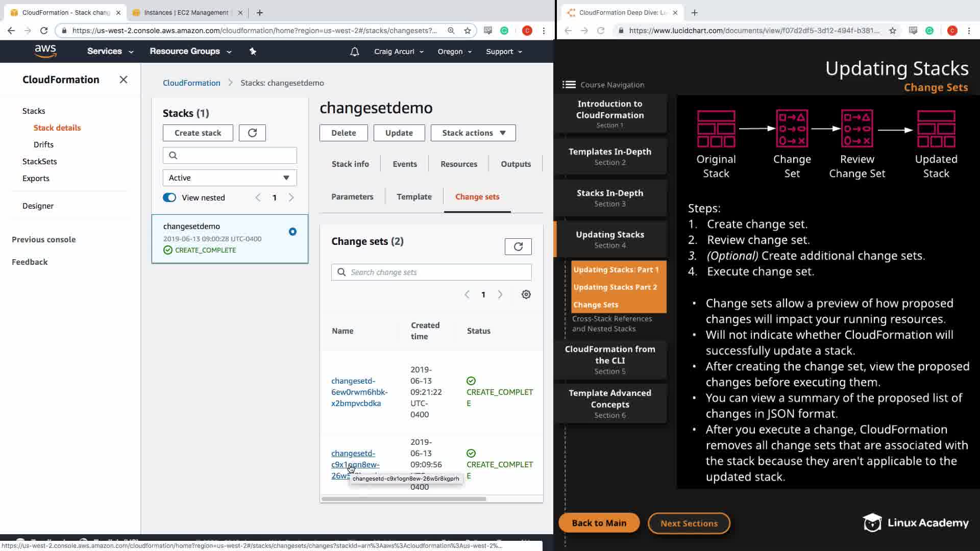Viewport: 980px width, 551px height.
Task: Open change sets preferences gear icon
Action: coord(526,294)
